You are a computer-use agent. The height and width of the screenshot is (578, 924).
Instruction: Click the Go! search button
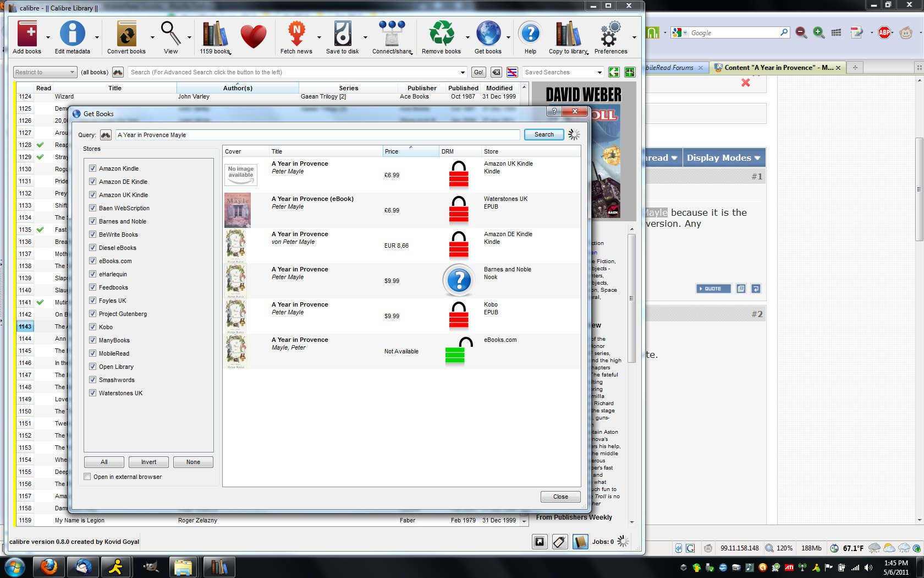click(479, 72)
